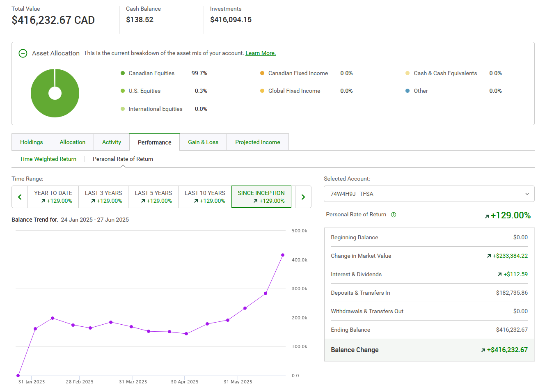The image size is (538, 392).
Task: Choose the Last 5 Years range
Action: click(x=153, y=197)
